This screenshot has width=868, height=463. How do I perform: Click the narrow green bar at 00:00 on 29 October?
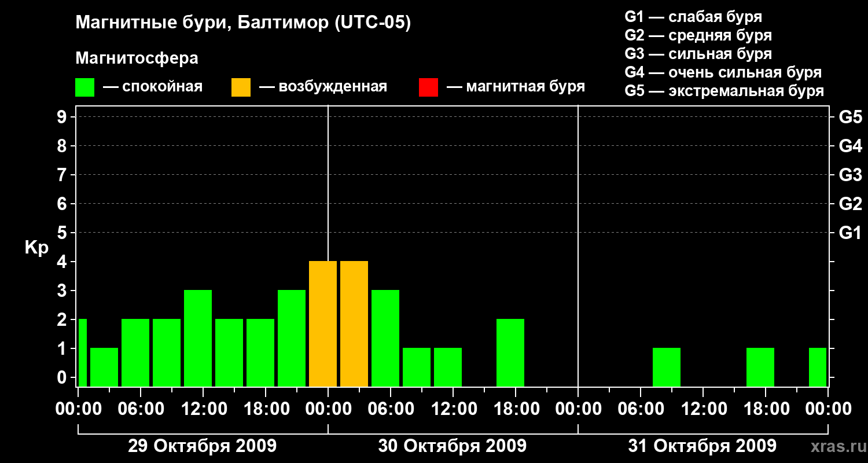tap(83, 353)
